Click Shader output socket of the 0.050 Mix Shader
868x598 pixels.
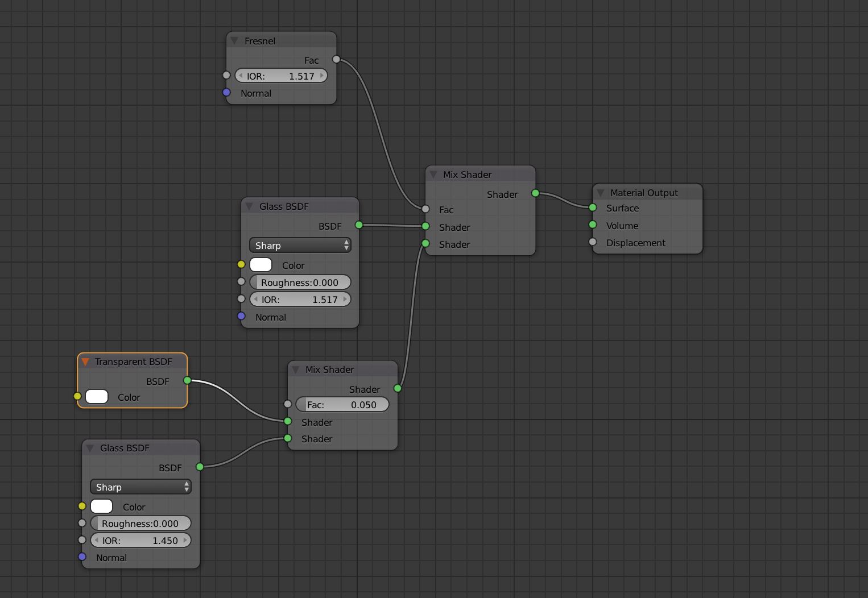click(x=398, y=388)
